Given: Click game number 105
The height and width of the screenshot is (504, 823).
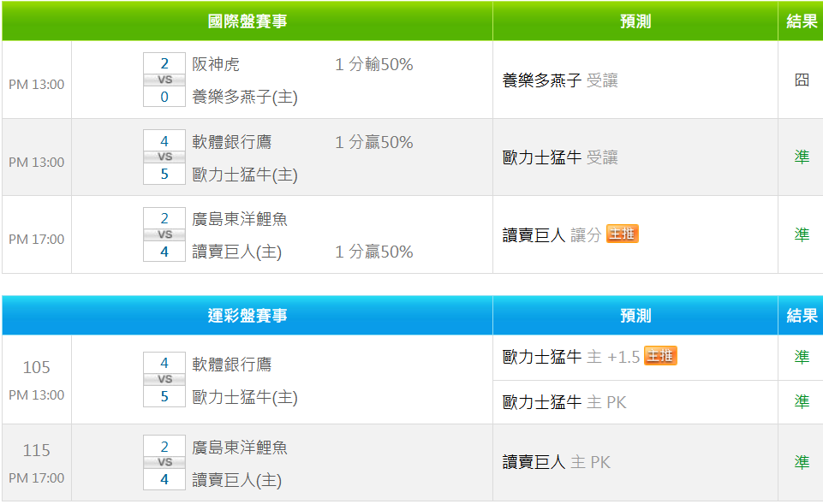Looking at the screenshot, I should click(37, 367).
